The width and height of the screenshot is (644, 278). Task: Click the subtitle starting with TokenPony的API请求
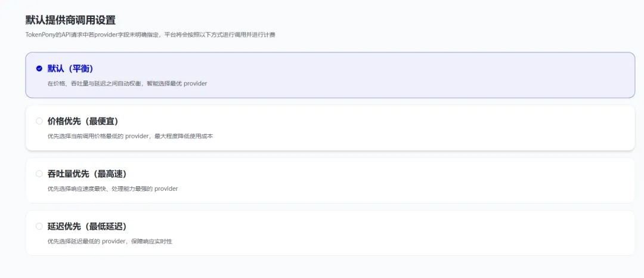pyautogui.click(x=150, y=35)
